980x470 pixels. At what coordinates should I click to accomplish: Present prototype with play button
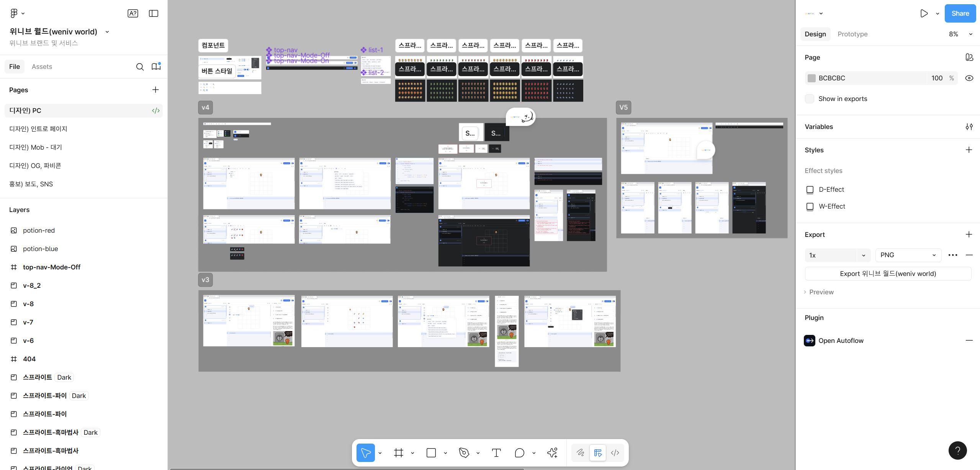(x=924, y=13)
